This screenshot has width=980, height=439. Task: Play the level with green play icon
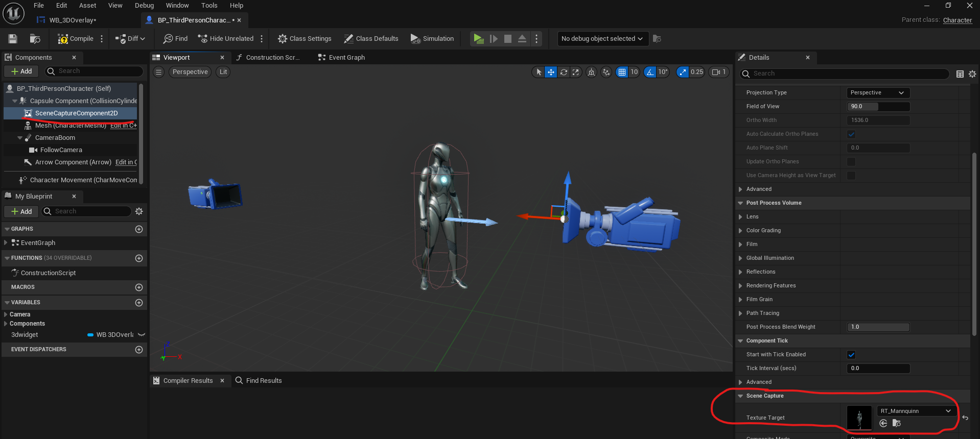pos(478,39)
